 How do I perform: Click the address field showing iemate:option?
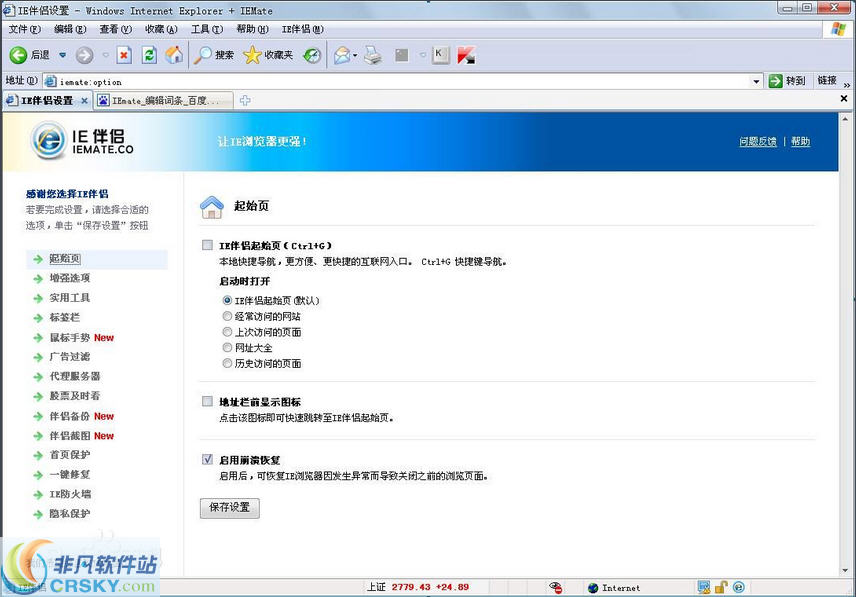(404, 82)
